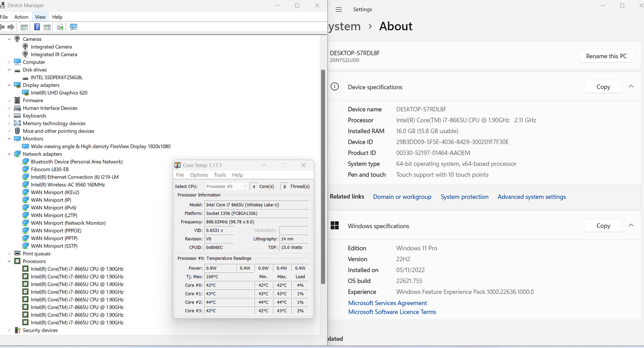644x348 pixels.
Task: Open the View menu in Device Manager
Action: point(40,17)
